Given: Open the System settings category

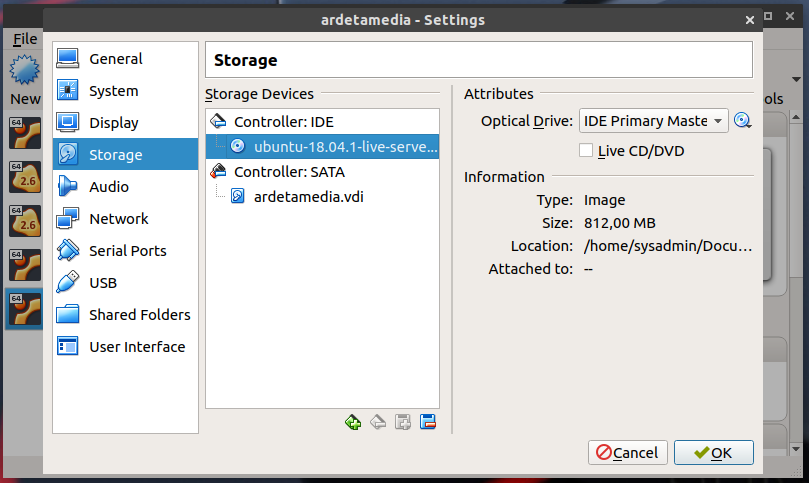Looking at the screenshot, I should click(113, 91).
